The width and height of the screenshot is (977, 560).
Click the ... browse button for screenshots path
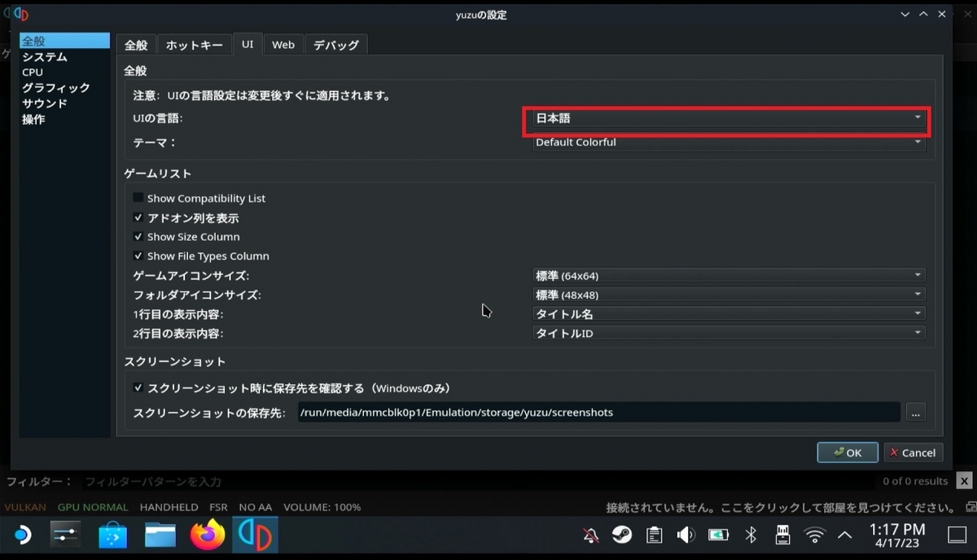915,413
